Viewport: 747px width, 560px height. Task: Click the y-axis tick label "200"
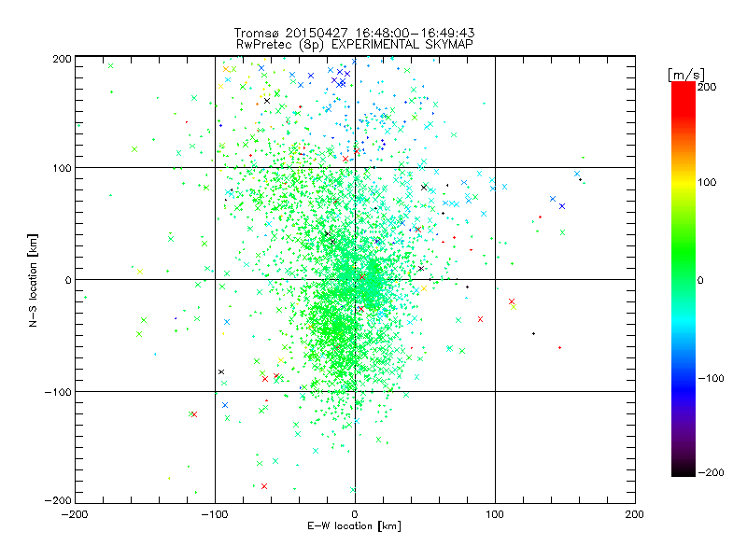pyautogui.click(x=62, y=59)
